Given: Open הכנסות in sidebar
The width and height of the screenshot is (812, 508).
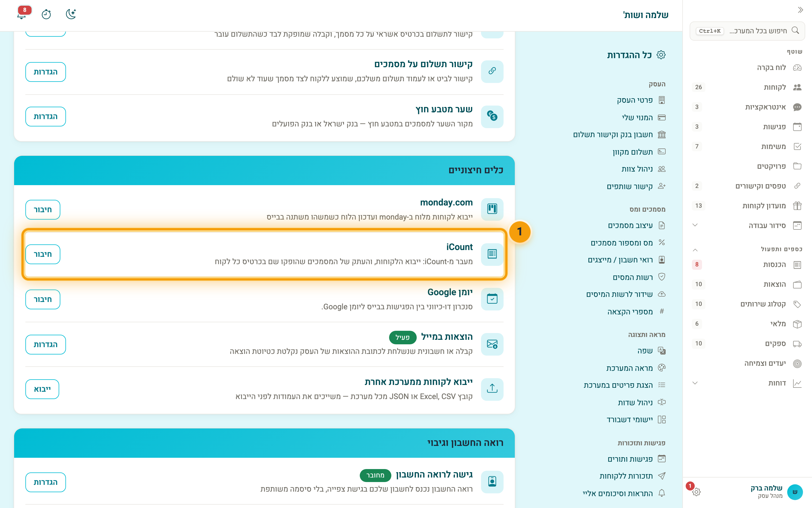Looking at the screenshot, I should click(x=747, y=265).
